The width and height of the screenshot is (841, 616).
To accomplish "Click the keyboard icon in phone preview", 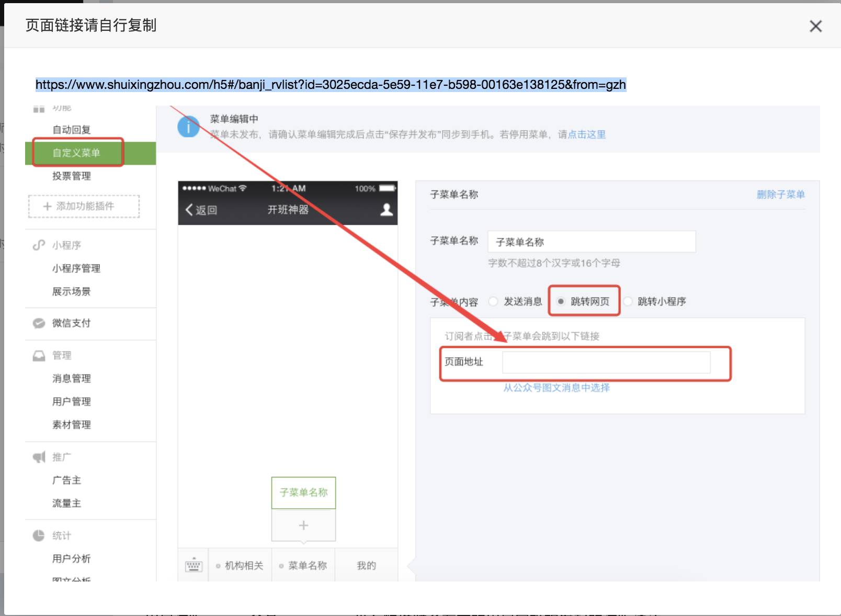I will click(194, 565).
